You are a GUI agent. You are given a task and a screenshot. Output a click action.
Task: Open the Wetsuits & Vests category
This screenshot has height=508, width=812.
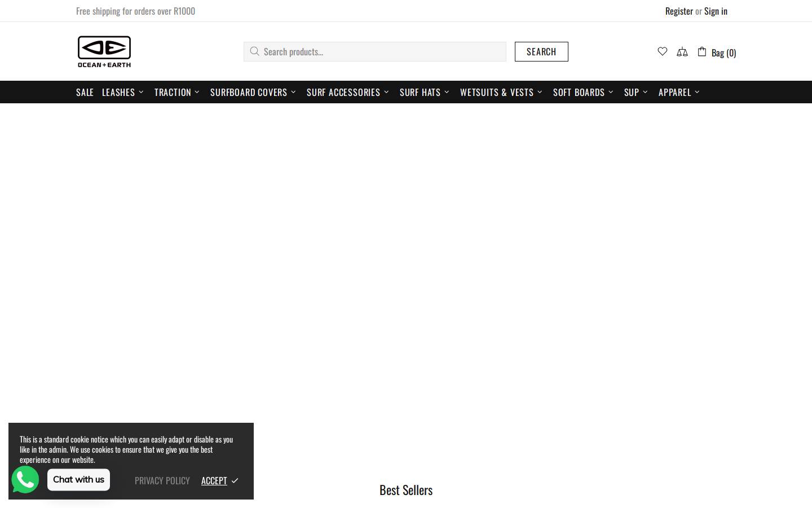[497, 92]
